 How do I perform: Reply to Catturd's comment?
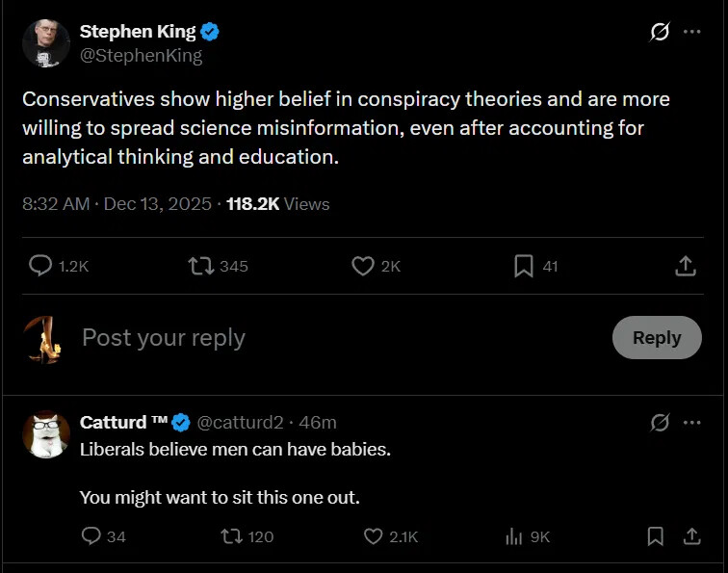91,536
